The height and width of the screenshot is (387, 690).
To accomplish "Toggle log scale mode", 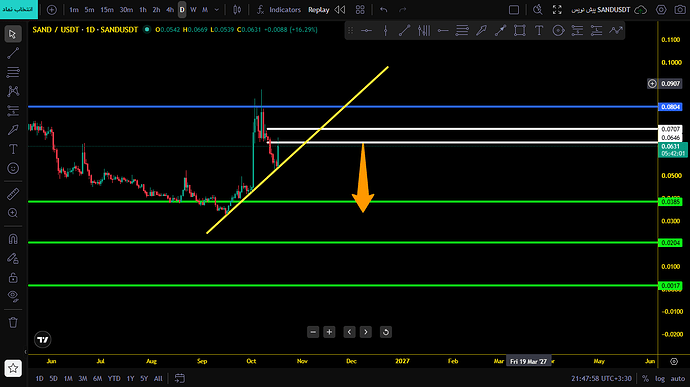I will [660, 379].
